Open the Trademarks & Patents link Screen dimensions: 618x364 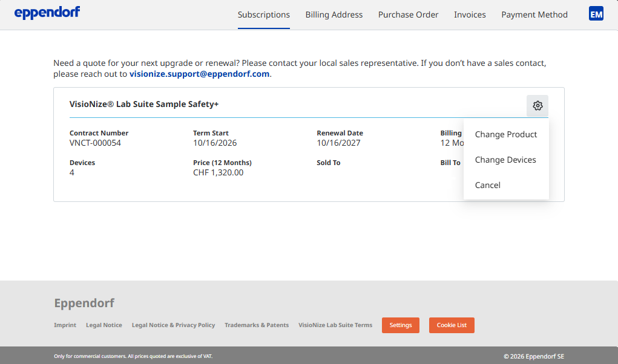pyautogui.click(x=257, y=325)
